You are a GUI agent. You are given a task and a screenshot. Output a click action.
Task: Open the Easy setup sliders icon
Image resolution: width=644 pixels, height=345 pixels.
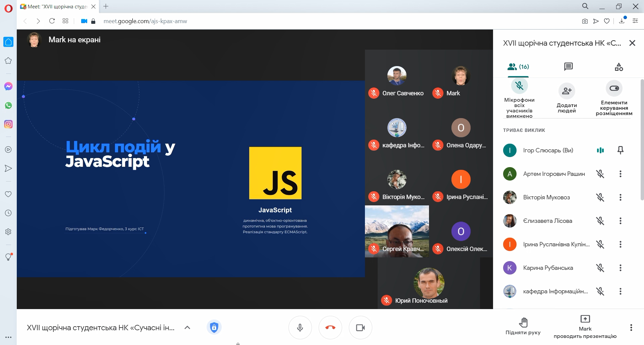tap(635, 21)
